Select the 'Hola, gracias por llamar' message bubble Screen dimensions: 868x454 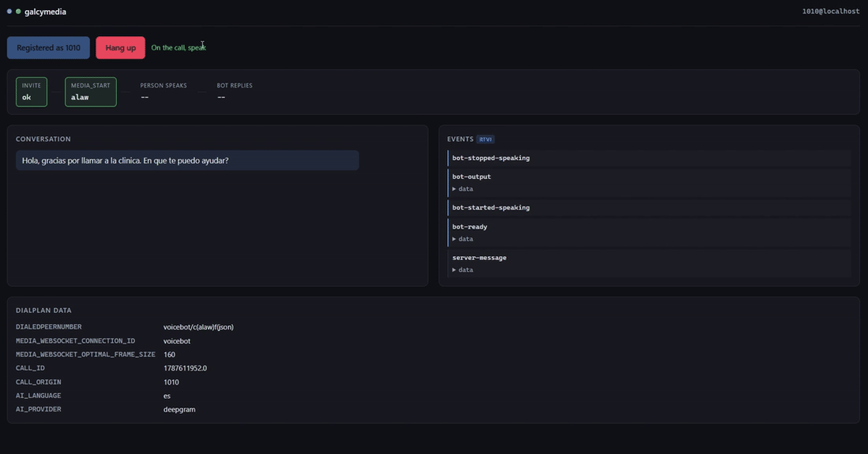tap(187, 160)
